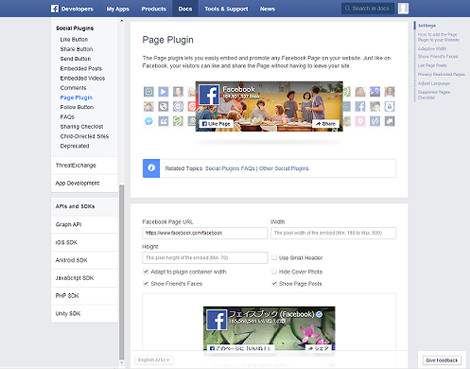470x369 pixels.
Task: Open Child-Directed Sites in the sidebar
Action: [x=84, y=136]
